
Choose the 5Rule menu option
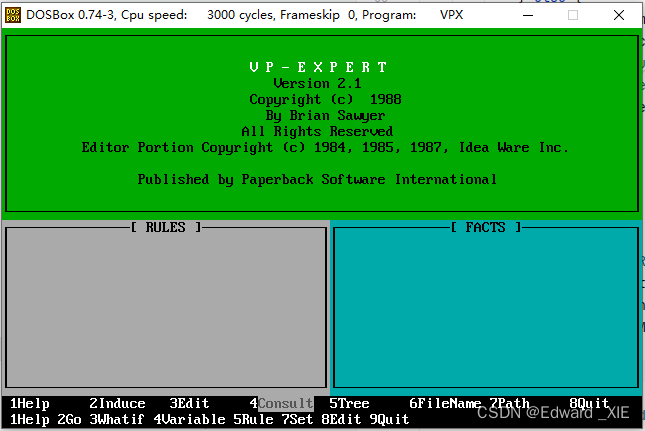(x=253, y=419)
